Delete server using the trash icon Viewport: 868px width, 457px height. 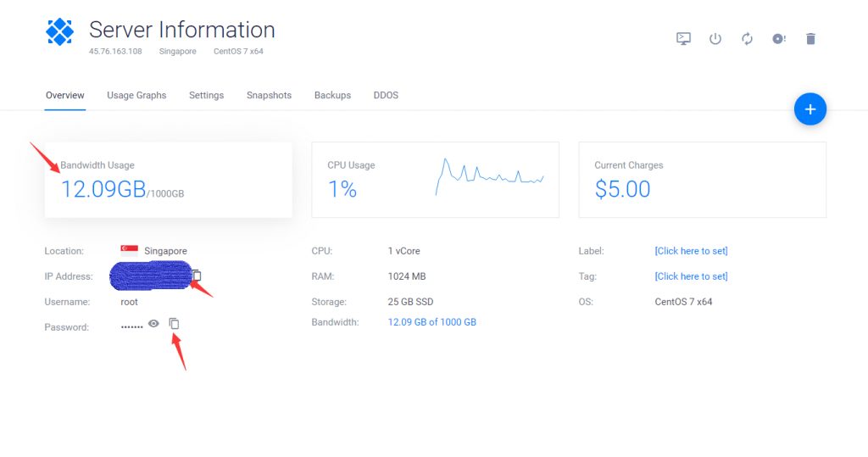tap(810, 39)
